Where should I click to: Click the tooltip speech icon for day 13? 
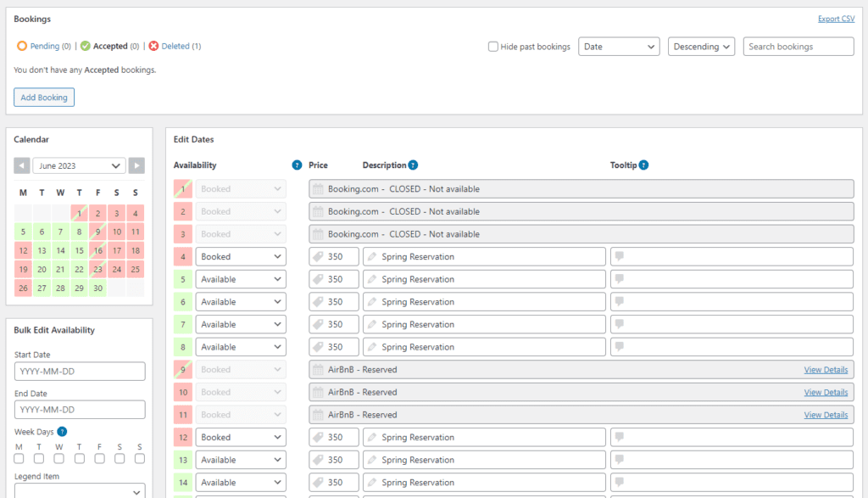tap(620, 459)
